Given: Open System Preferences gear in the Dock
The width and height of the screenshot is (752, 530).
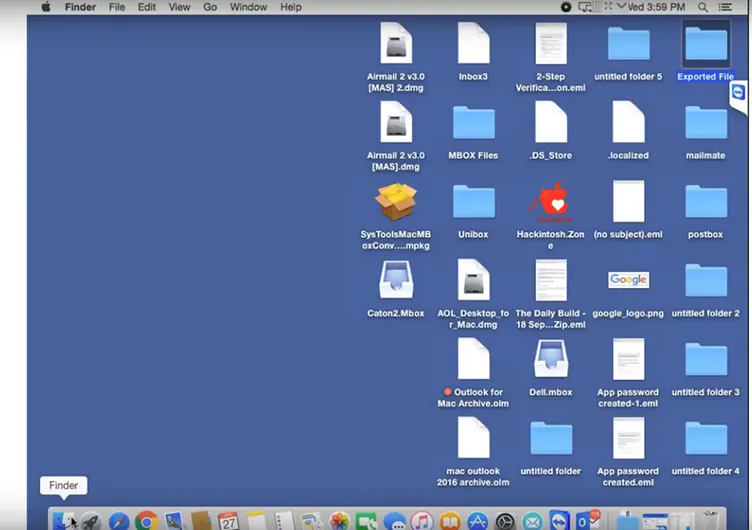Looking at the screenshot, I should click(505, 521).
